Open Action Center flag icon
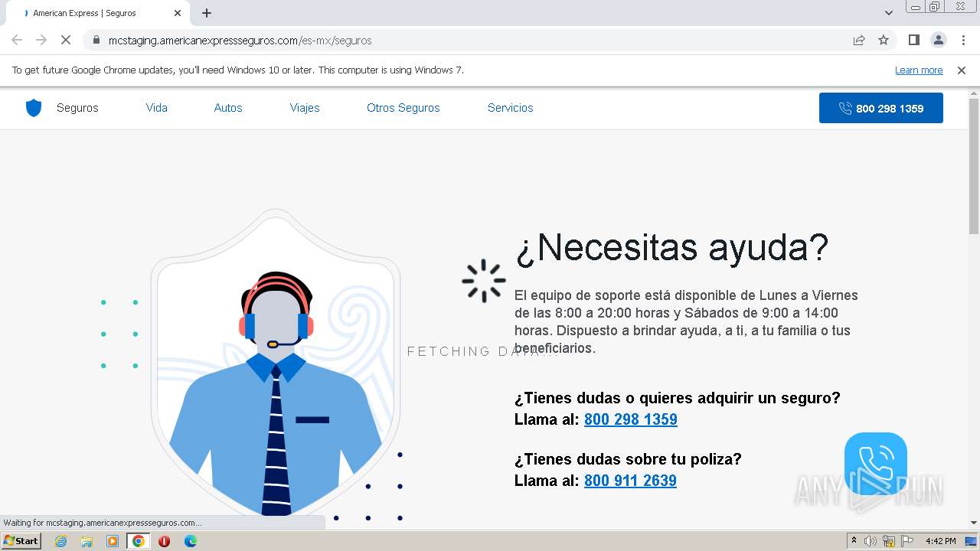Screen dimensions: 980x551 pyautogui.click(x=906, y=541)
